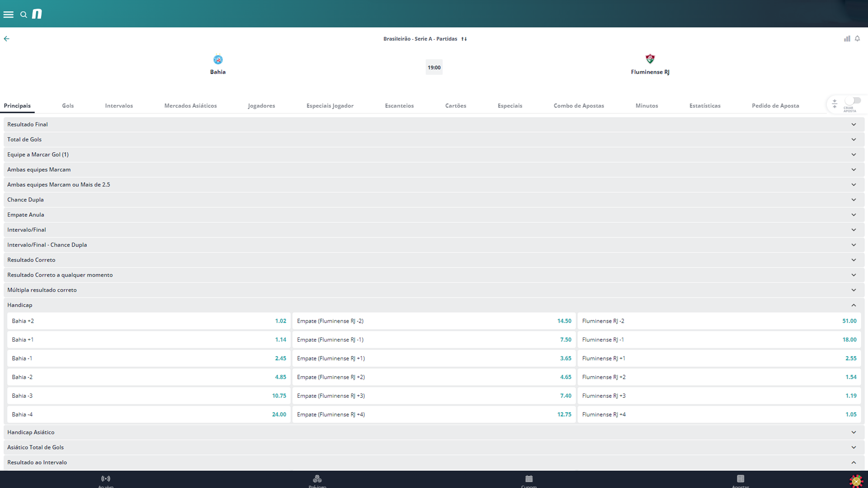Image resolution: width=868 pixels, height=488 pixels.
Task: Expand the Handicap Asiático market
Action: pos(434,432)
